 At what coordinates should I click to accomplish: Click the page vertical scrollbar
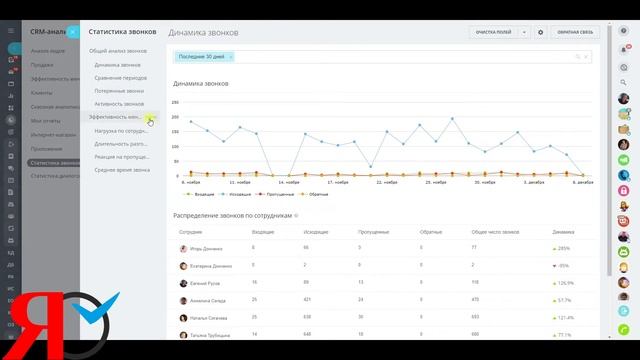pyautogui.click(x=609, y=151)
